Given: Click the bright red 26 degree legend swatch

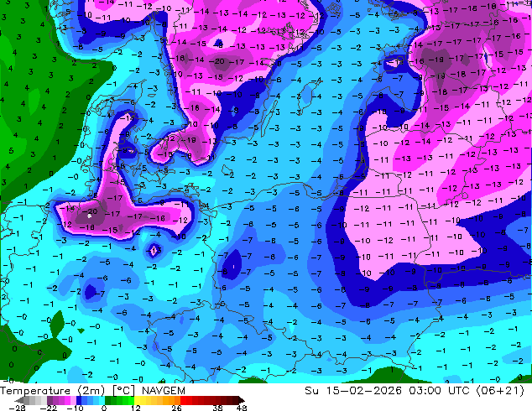Looking at the screenshot, I should coord(183,400).
